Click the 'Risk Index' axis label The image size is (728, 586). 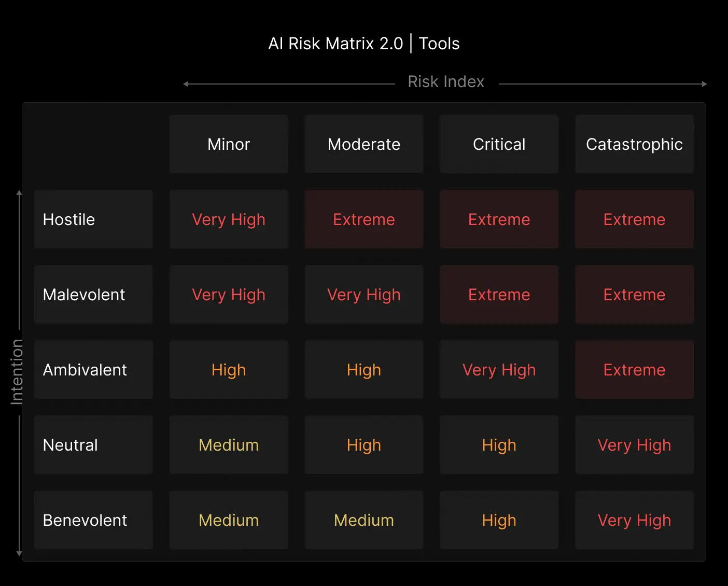(x=446, y=82)
